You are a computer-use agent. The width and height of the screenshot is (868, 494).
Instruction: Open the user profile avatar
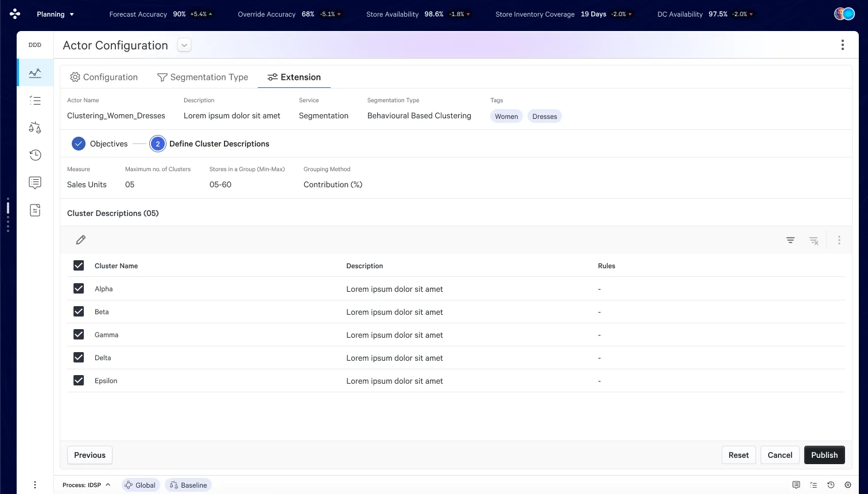click(x=844, y=14)
